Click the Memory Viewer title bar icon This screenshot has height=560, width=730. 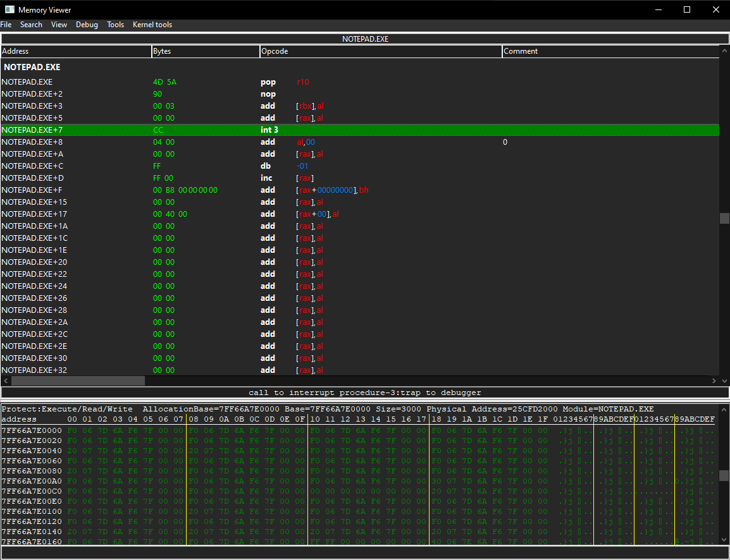[9, 9]
